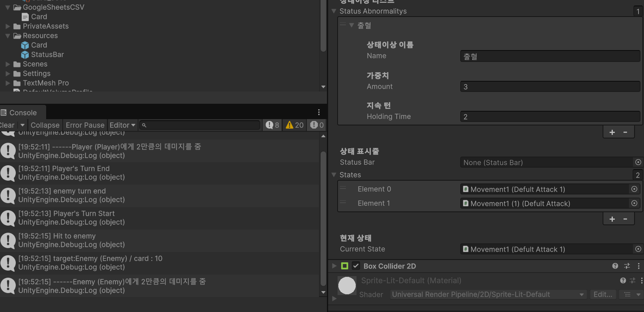Viewport: 644px width, 312px height.
Task: Collapse the 출혈 list element
Action: click(351, 25)
